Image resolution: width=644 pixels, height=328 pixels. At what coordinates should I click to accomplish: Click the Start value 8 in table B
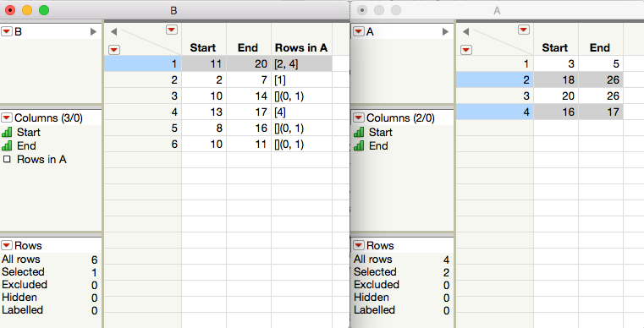point(204,128)
